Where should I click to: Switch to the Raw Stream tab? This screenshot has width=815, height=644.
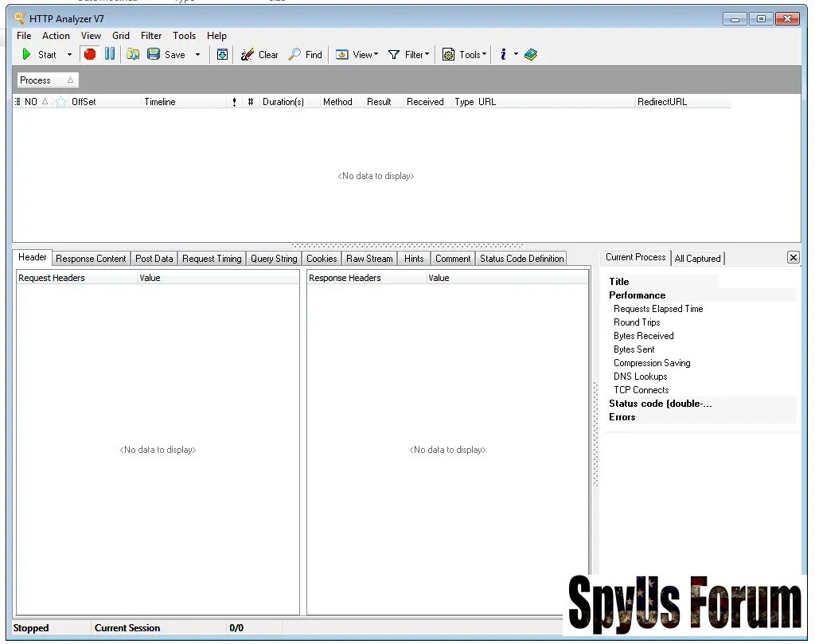click(x=369, y=259)
